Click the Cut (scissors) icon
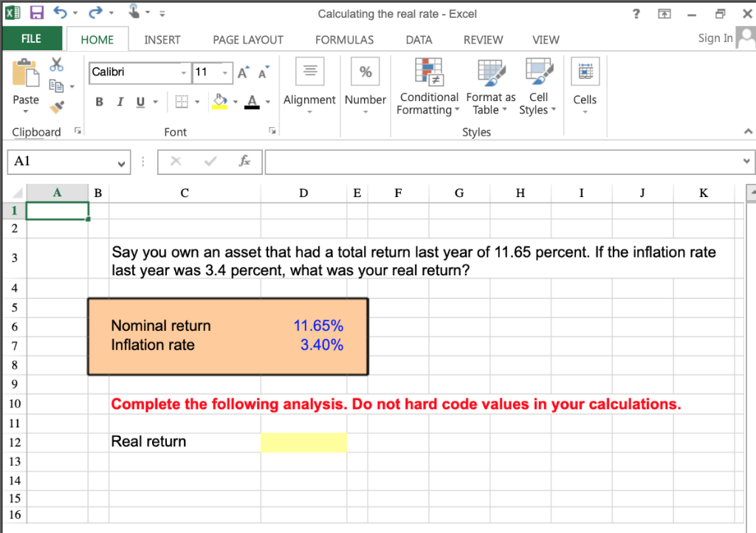Image resolution: width=756 pixels, height=533 pixels. tap(56, 65)
